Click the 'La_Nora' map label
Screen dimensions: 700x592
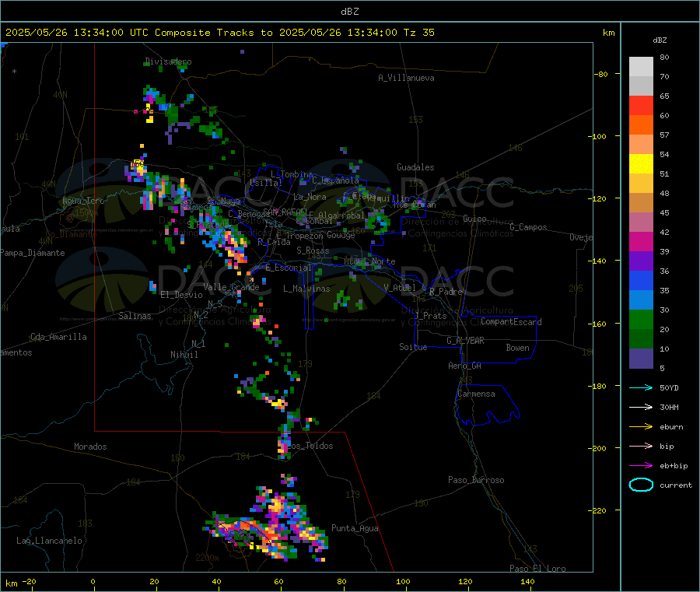pyautogui.click(x=310, y=197)
